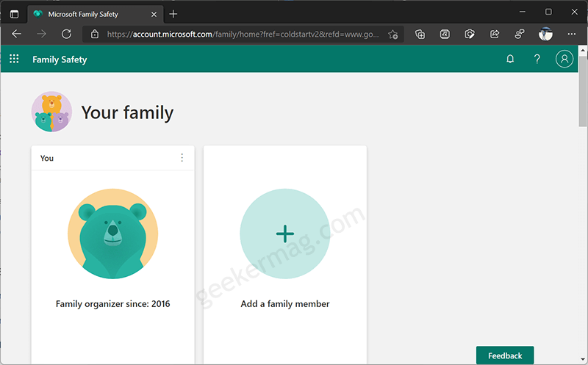Image resolution: width=588 pixels, height=365 pixels.
Task: Click Add a family member label
Action: pos(285,303)
